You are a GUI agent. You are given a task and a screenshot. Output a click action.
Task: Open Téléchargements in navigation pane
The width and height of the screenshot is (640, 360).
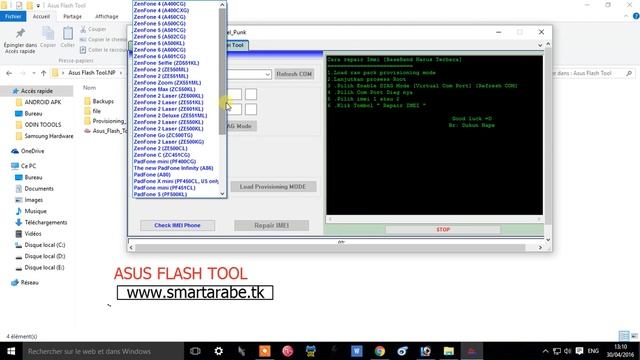[x=46, y=222]
